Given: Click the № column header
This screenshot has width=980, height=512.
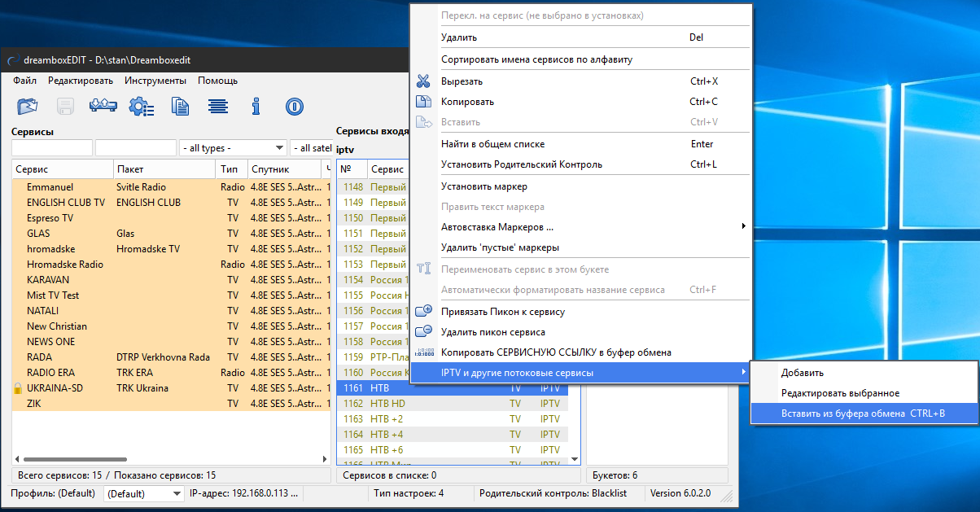Looking at the screenshot, I should [x=351, y=169].
